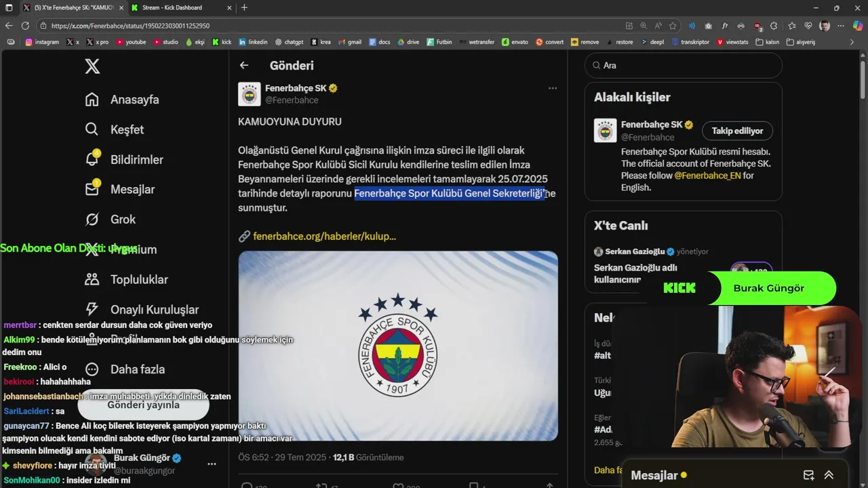Open the post's three-dot more menu
The width and height of the screenshot is (868, 488).
click(x=553, y=88)
